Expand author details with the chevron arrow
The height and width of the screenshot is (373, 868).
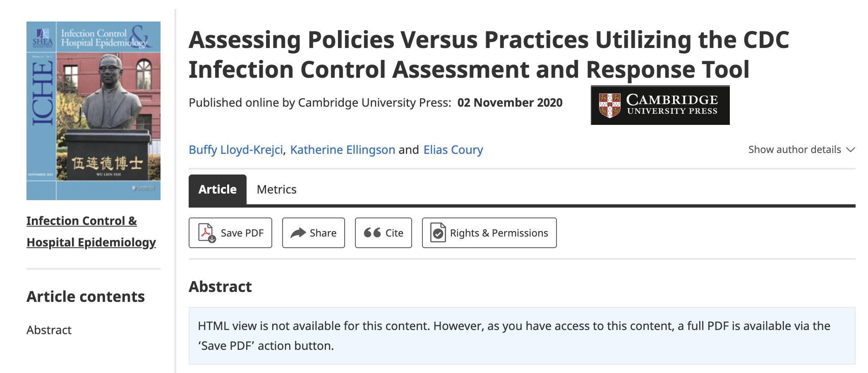tap(851, 150)
